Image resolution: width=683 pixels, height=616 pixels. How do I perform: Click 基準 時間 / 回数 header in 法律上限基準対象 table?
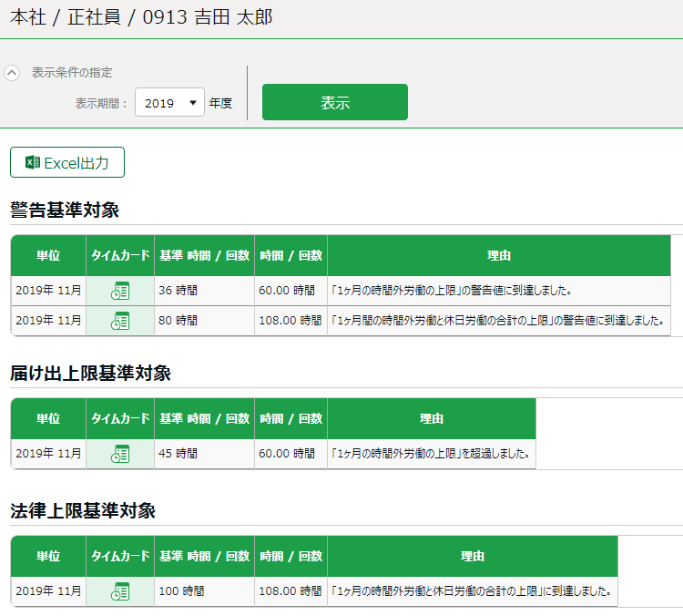(x=204, y=556)
